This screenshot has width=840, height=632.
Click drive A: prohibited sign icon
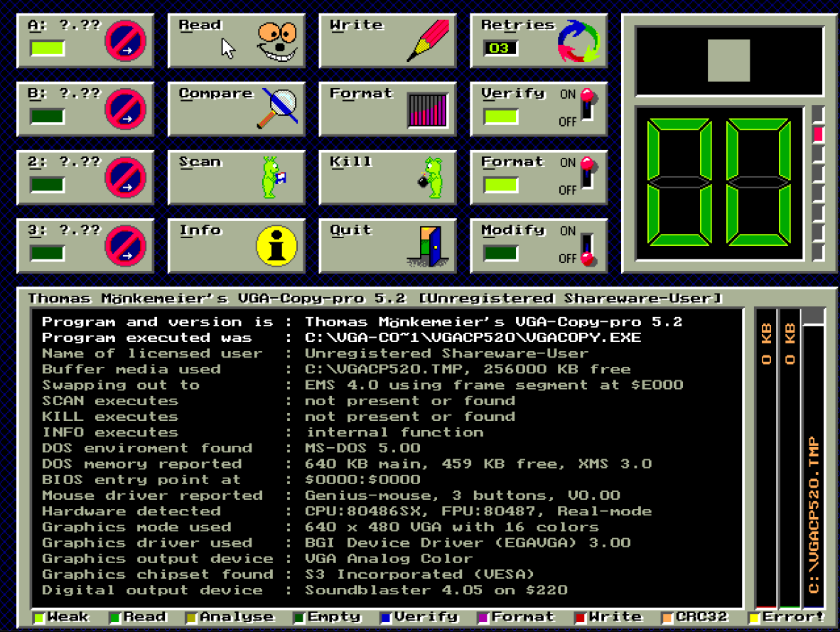pyautogui.click(x=125, y=41)
